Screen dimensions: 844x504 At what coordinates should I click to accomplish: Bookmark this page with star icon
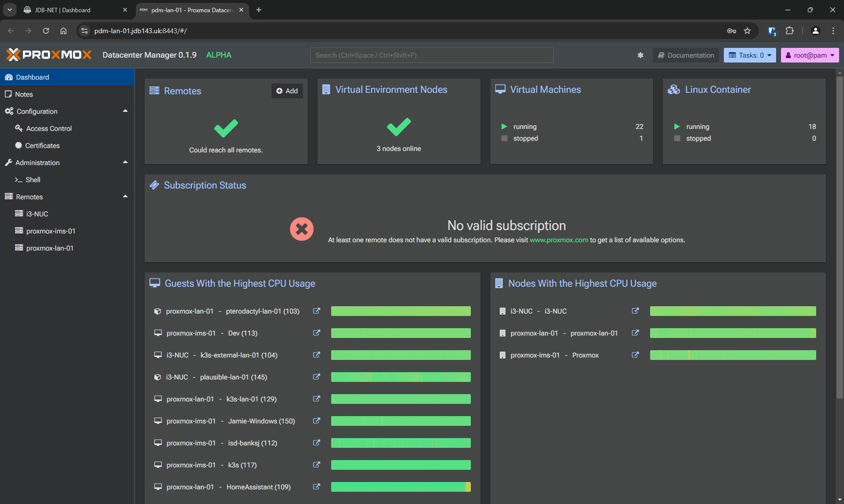pyautogui.click(x=747, y=31)
